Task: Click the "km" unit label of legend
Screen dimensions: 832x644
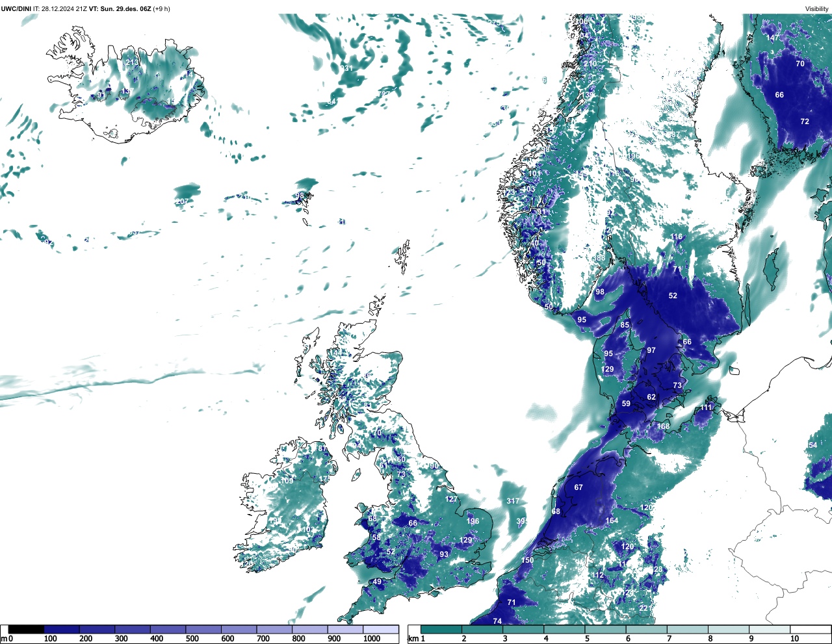Action: coord(413,639)
